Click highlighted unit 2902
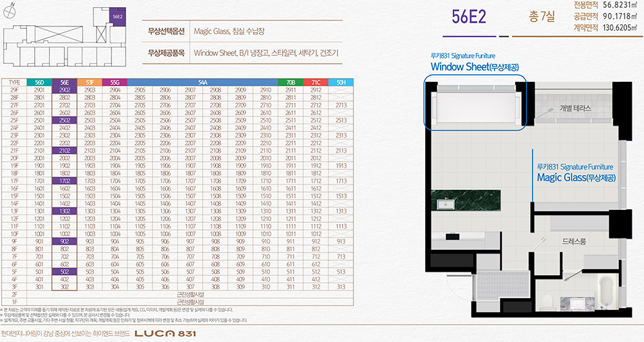Screen dimensions: 644x342 pos(64,90)
